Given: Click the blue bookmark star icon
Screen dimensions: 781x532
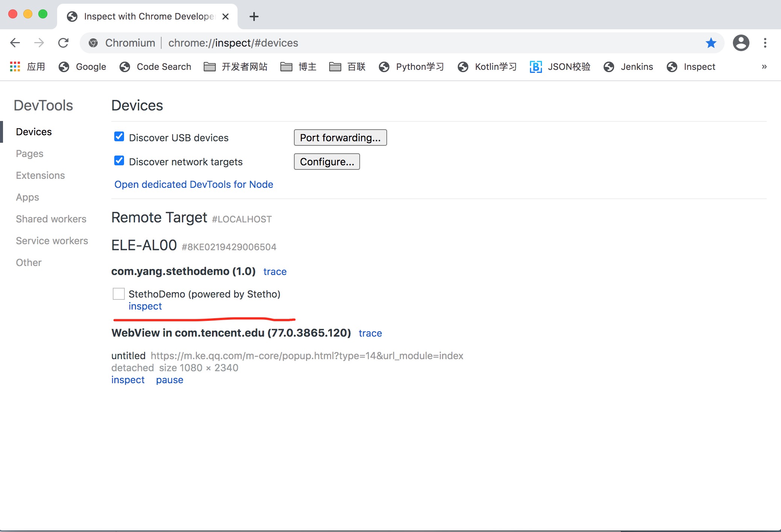Looking at the screenshot, I should click(711, 43).
